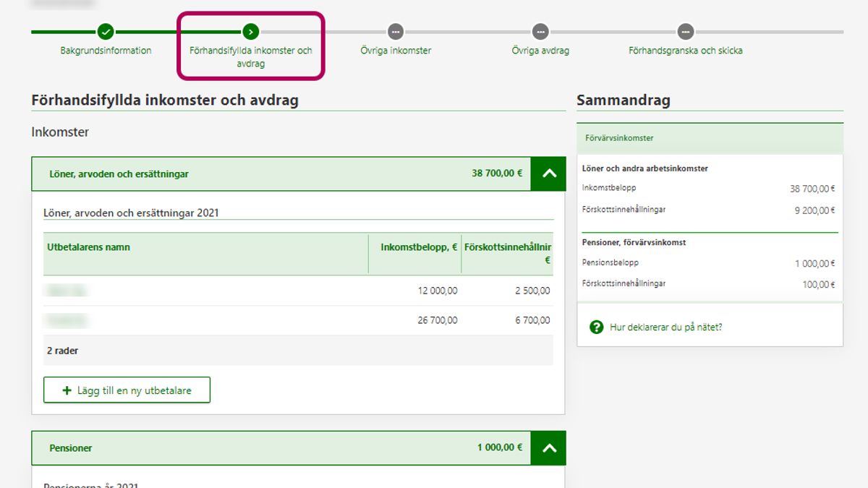The width and height of the screenshot is (868, 488).
Task: Click the Övriga avdrag step circle icon
Action: (x=540, y=32)
